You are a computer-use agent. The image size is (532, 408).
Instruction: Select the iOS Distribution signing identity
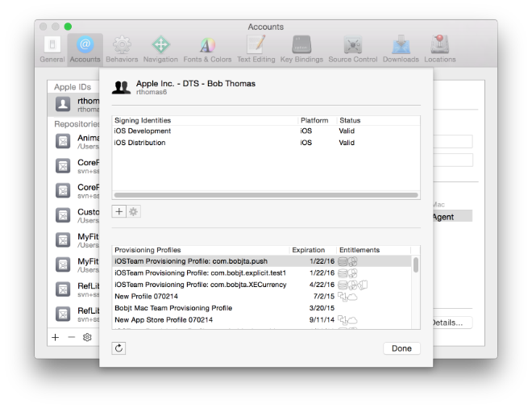141,143
